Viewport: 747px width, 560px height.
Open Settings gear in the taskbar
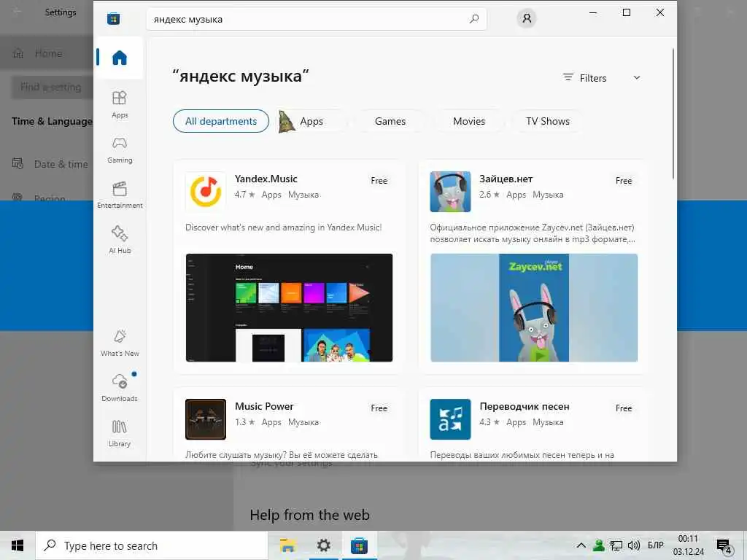pyautogui.click(x=323, y=545)
